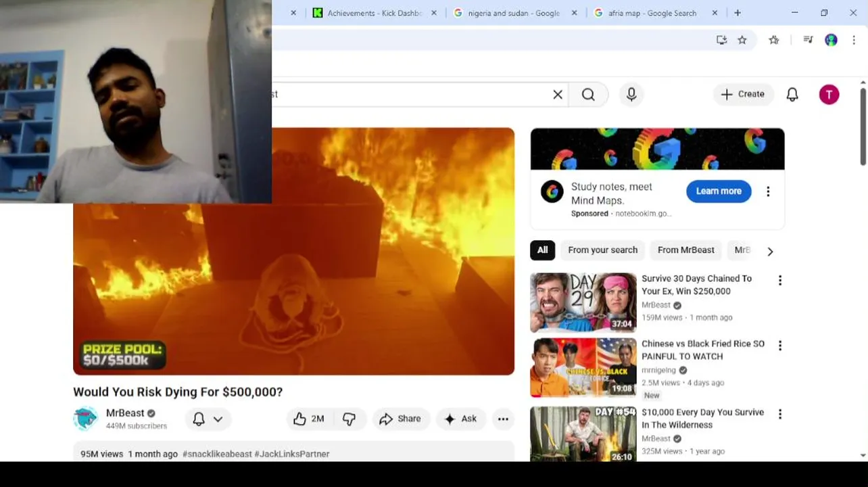Open menu for Fried Rice video

pyautogui.click(x=780, y=346)
